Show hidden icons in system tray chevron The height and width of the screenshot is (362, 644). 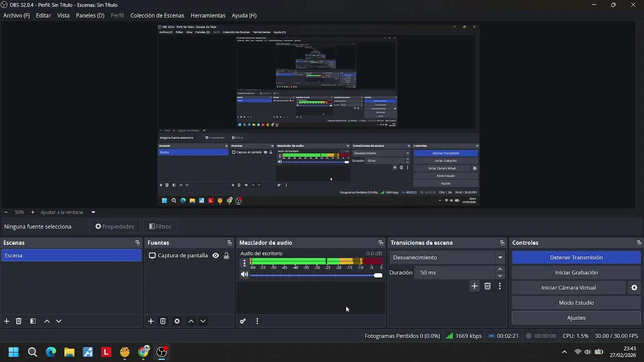tap(565, 352)
